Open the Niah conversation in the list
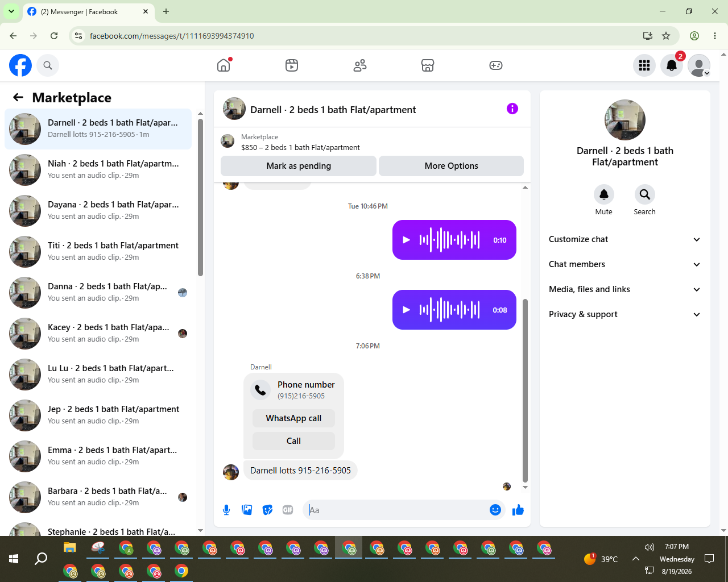728x582 pixels. (98, 170)
